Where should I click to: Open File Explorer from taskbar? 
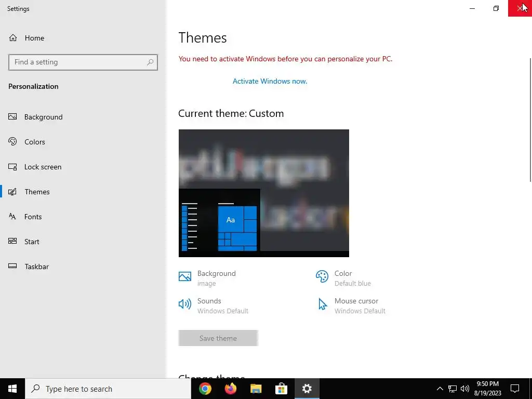click(x=256, y=389)
